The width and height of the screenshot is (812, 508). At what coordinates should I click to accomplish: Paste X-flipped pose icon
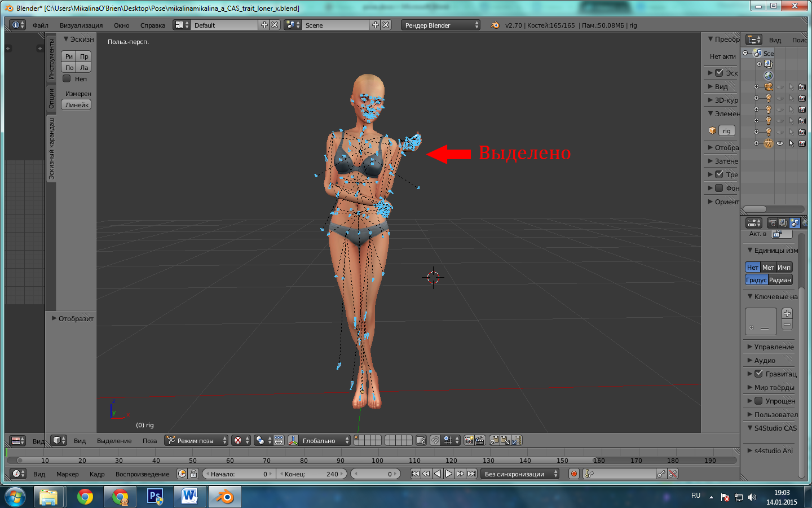click(x=517, y=440)
